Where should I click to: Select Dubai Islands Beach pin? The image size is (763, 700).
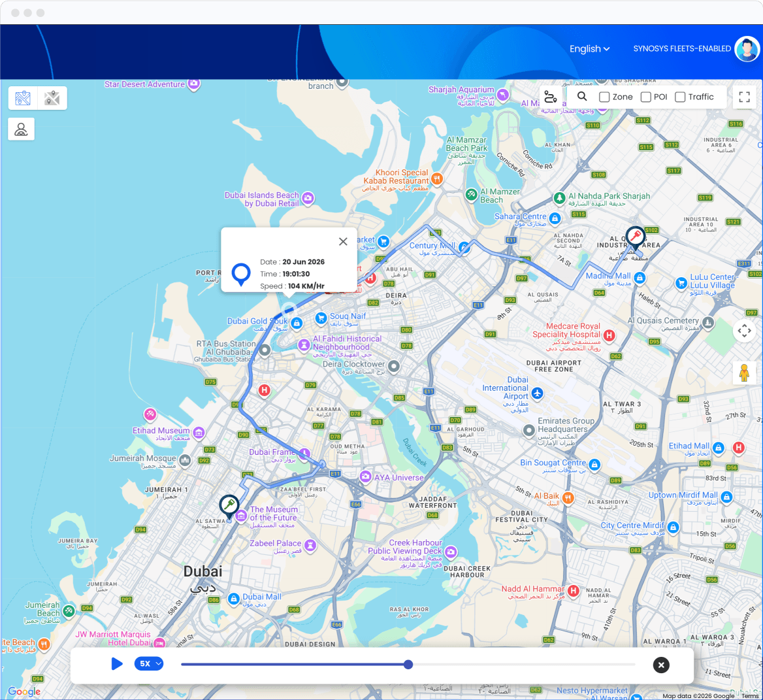coord(308,198)
